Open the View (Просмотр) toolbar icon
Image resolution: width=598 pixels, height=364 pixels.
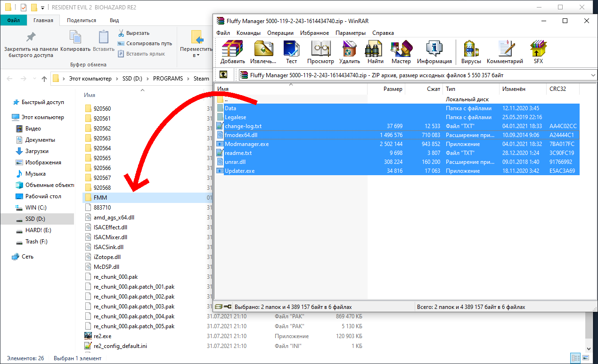pos(320,52)
